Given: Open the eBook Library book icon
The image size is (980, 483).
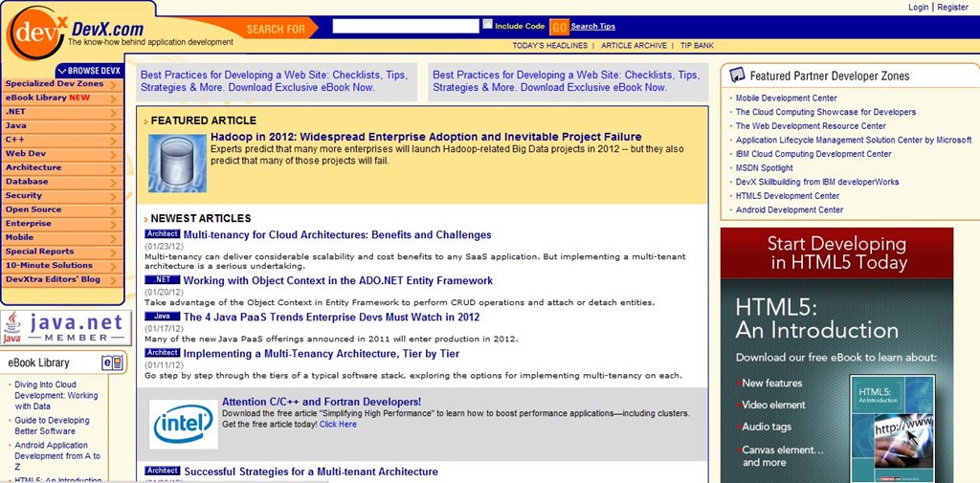Looking at the screenshot, I should pos(112,363).
